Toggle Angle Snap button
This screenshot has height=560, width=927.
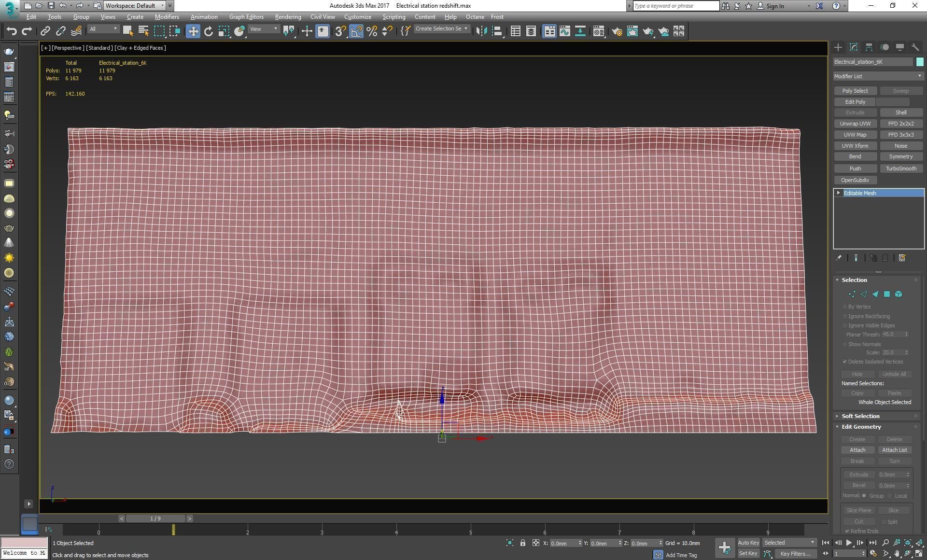coord(356,31)
